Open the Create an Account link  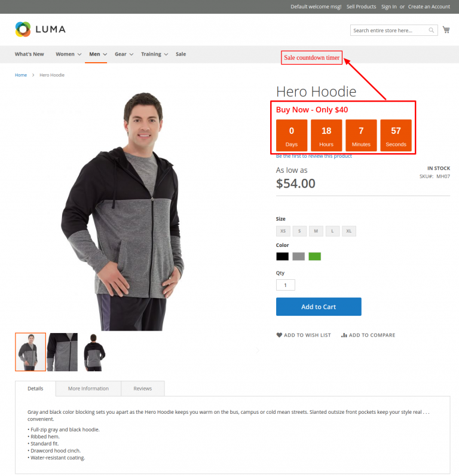[x=429, y=7]
